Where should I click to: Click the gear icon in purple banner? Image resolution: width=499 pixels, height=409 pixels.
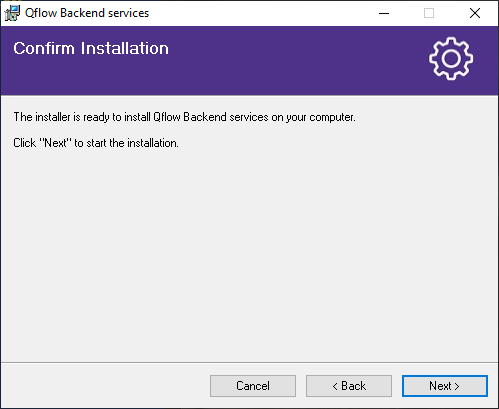pos(451,58)
